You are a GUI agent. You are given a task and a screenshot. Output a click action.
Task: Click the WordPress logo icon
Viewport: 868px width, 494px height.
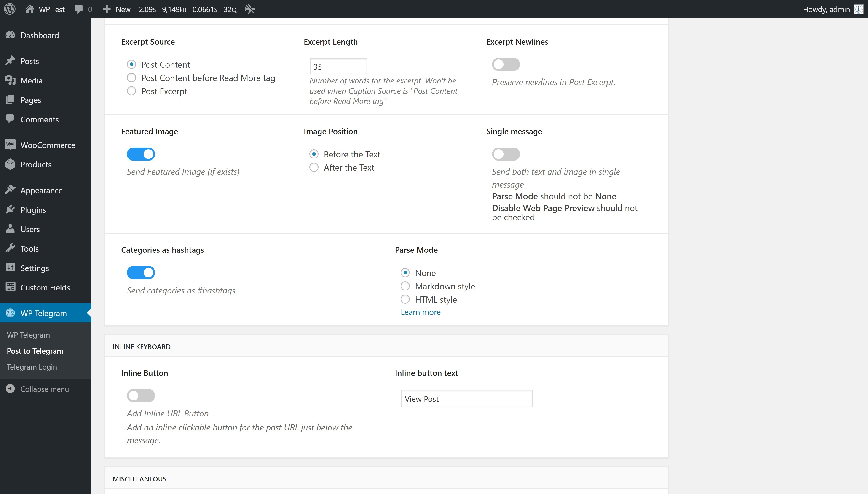click(10, 9)
